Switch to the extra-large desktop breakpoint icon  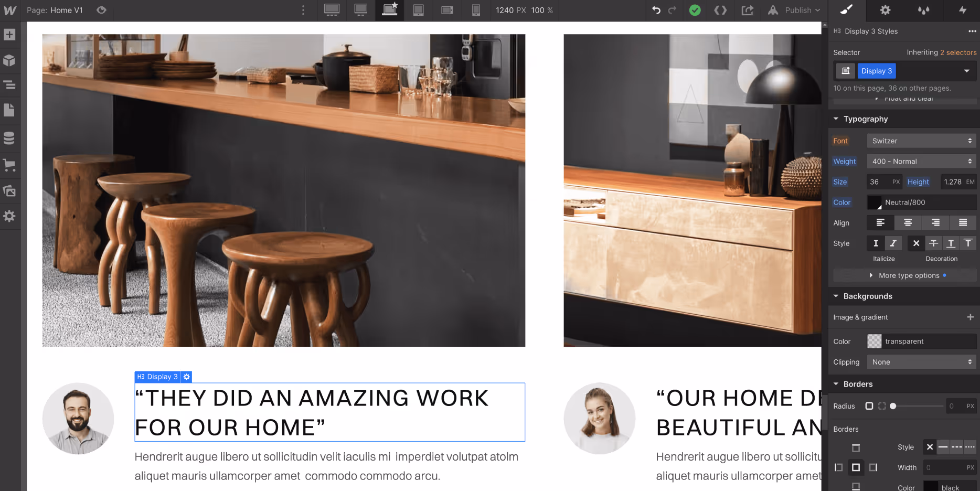332,10
